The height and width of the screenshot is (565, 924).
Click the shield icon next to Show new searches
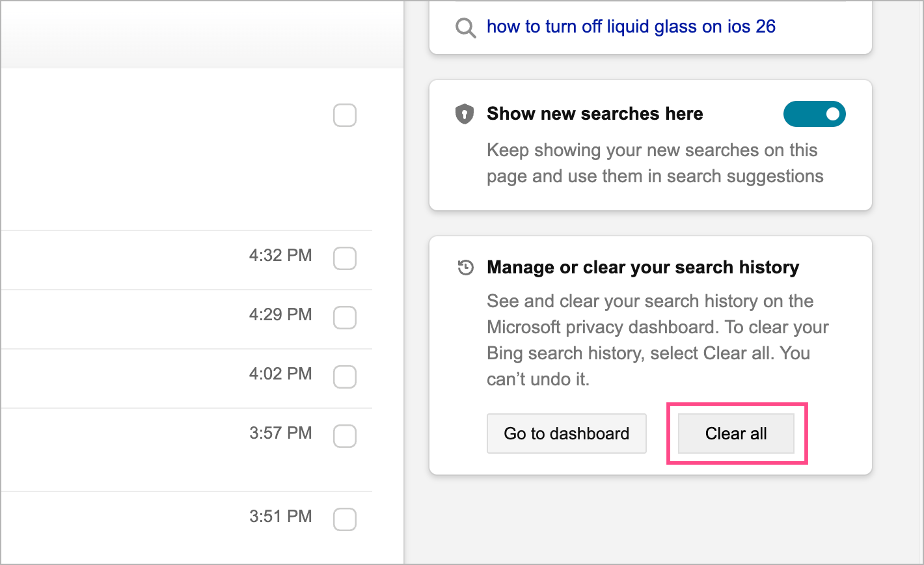click(463, 115)
